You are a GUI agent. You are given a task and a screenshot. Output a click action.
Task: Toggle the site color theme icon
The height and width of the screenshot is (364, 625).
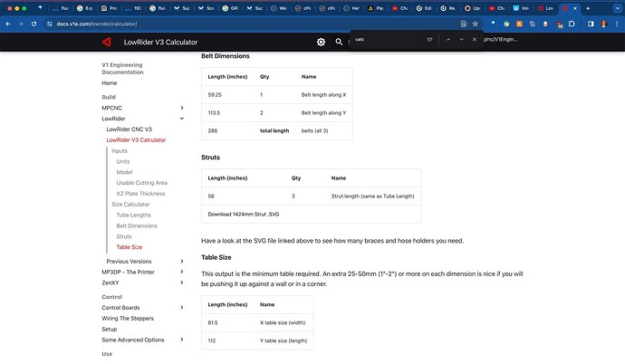point(321,42)
